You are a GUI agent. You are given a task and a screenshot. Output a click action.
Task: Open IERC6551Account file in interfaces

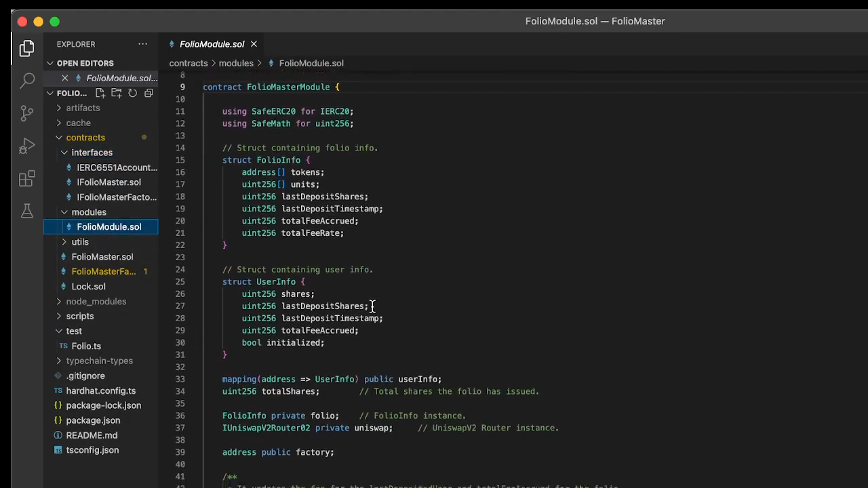[117, 167]
